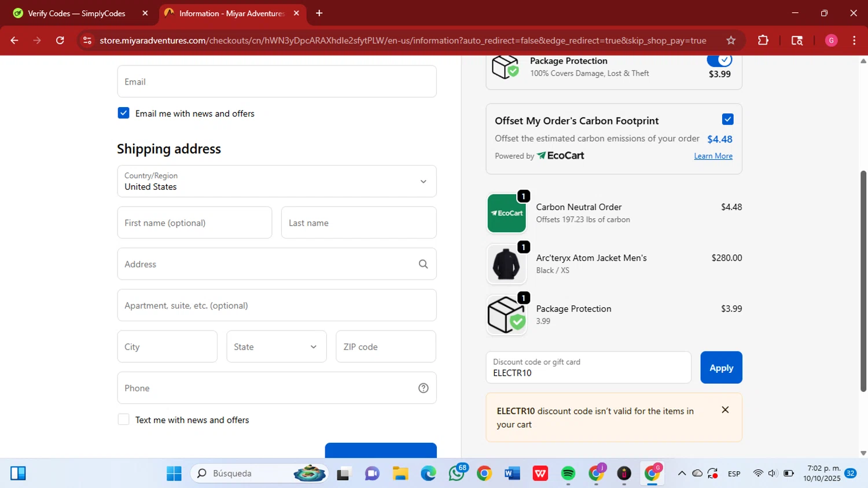Click the blue continue button below the form
Viewport: 868px width, 488px height.
tap(381, 450)
